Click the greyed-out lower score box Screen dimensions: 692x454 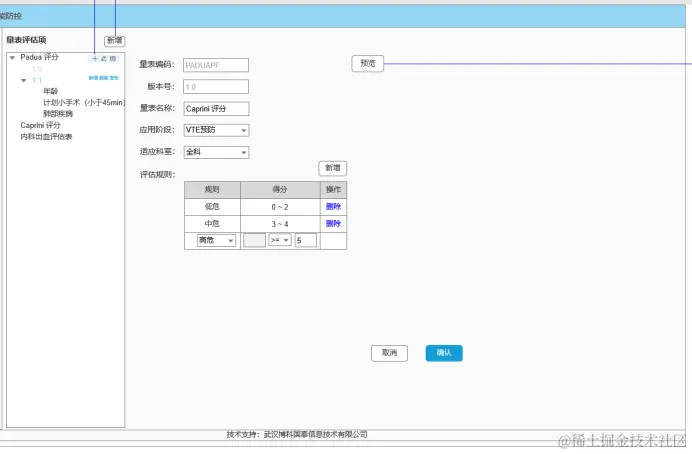click(x=255, y=240)
